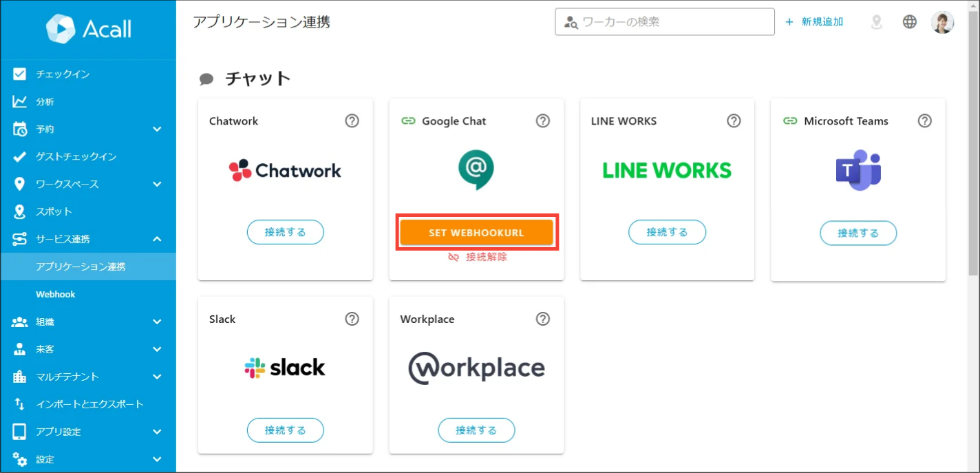
Task: Click the LINE WORKS help question mark
Action: [x=734, y=121]
